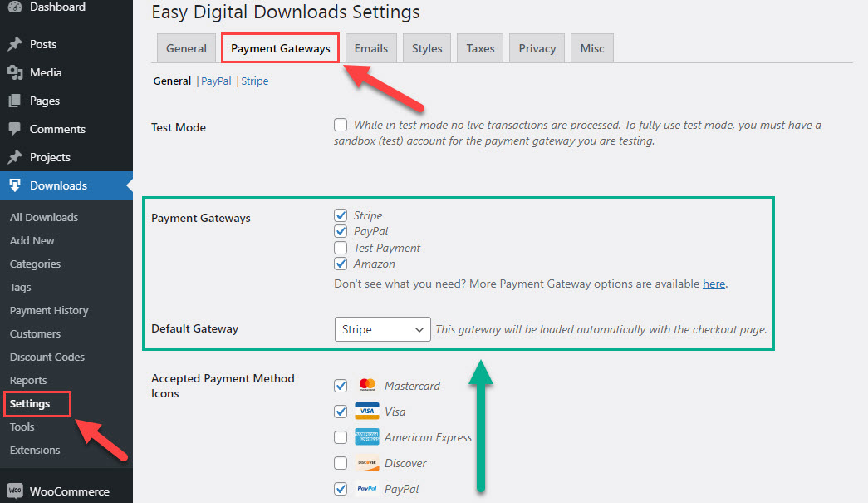Click the Downloads arrow icon
Screen dimensions: 868x503
[15, 185]
